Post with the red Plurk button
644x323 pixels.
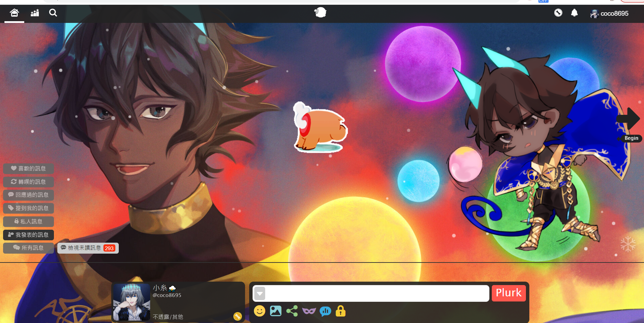tap(509, 293)
